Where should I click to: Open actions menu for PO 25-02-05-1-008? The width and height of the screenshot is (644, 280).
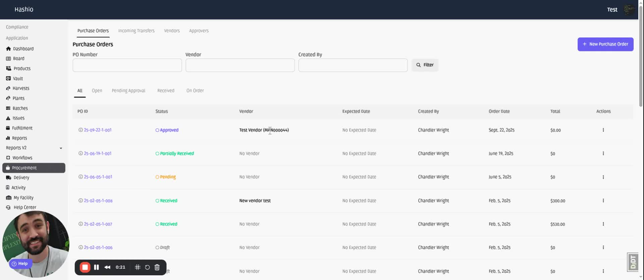pyautogui.click(x=603, y=201)
